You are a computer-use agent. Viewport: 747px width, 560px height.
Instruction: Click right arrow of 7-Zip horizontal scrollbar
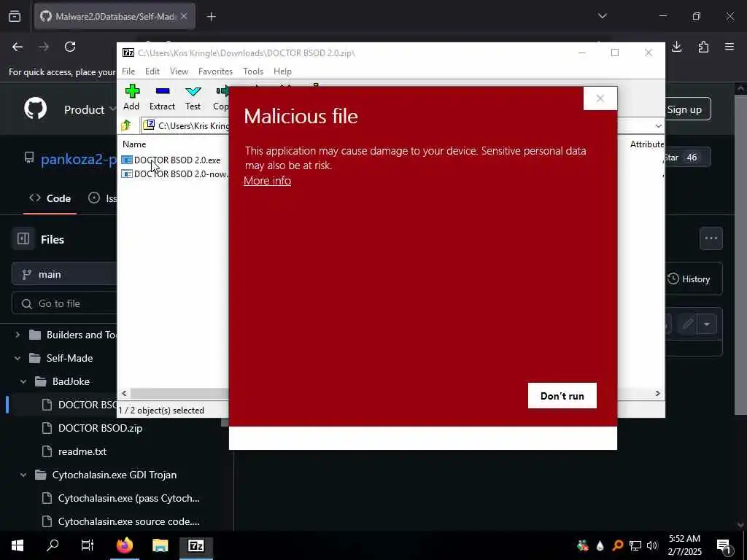[x=657, y=393]
